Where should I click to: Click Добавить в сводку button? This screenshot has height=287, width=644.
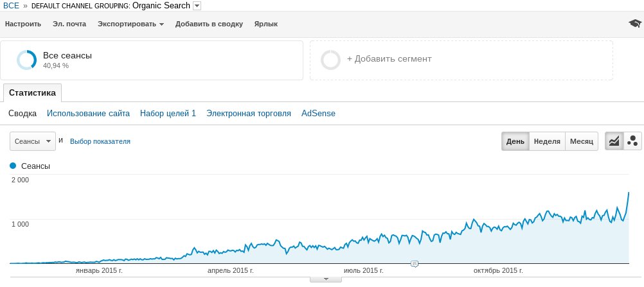pos(209,24)
